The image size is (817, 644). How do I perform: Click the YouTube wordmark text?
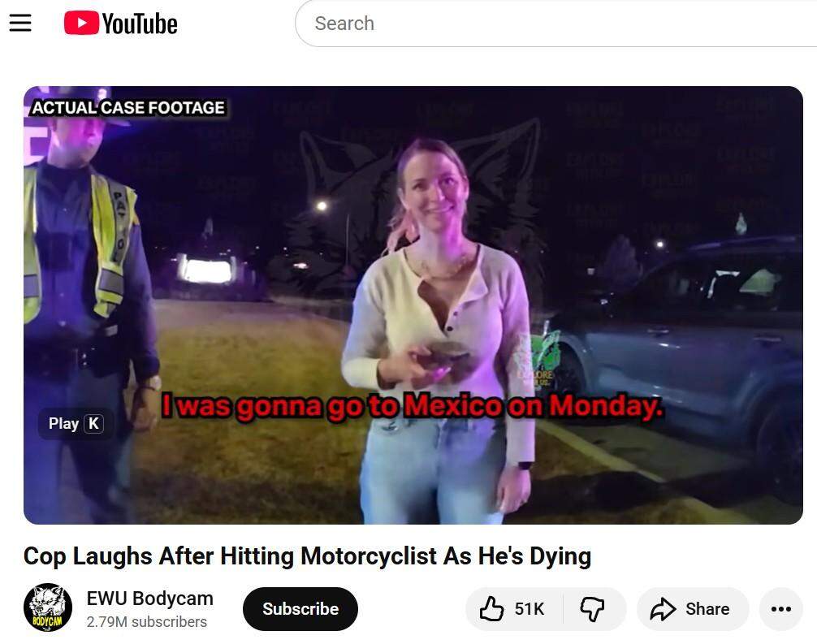click(139, 24)
